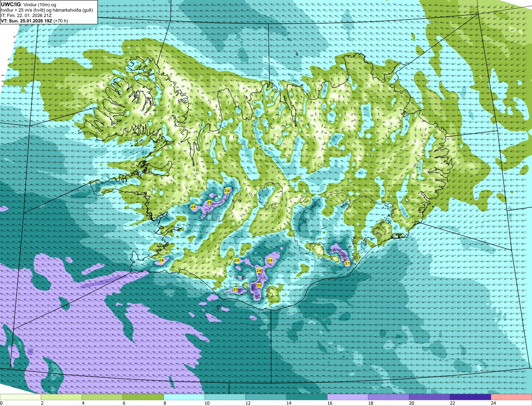Select the 16–18 m/s light lavender legend swatch
This screenshot has width=532, height=406.
tap(348, 397)
